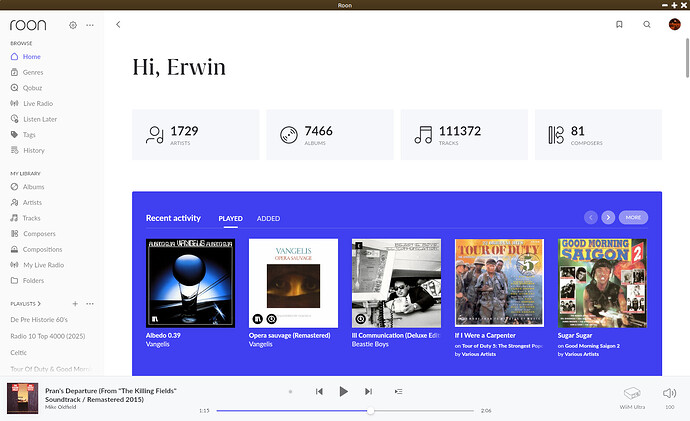
Task: Click the vertical page scrollbar
Action: [687, 58]
